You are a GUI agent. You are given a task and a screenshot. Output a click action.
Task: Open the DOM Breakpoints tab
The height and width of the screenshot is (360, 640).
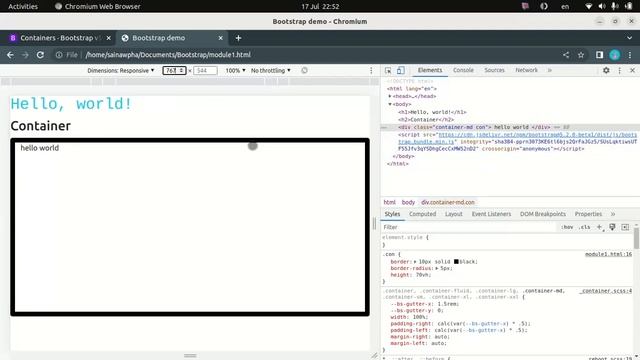pos(543,214)
